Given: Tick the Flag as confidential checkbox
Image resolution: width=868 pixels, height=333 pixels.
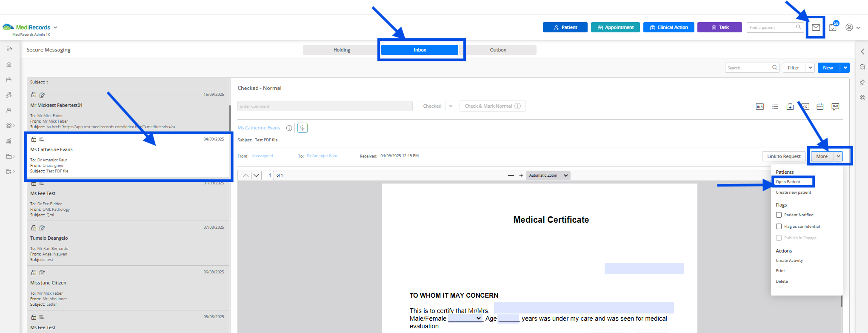Looking at the screenshot, I should [779, 227].
